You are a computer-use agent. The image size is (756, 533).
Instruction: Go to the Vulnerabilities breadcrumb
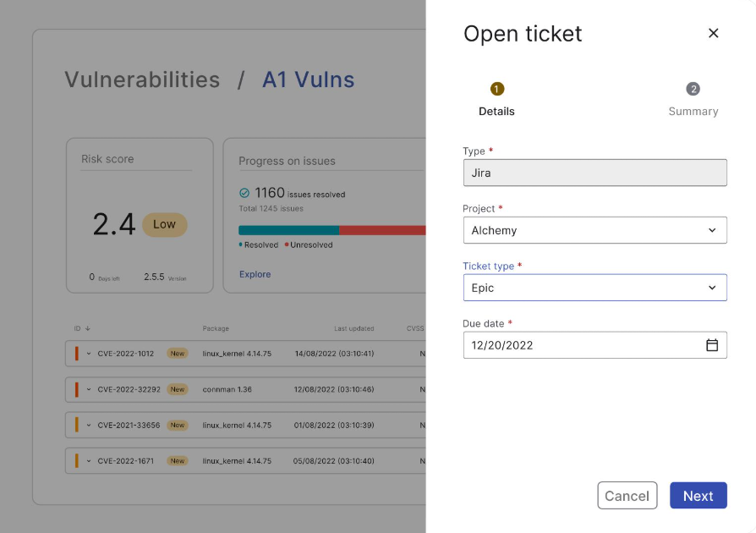pyautogui.click(x=142, y=80)
